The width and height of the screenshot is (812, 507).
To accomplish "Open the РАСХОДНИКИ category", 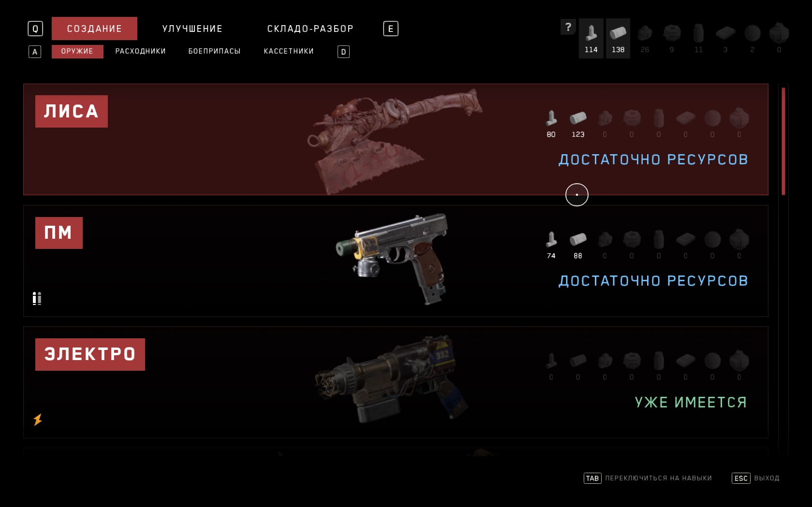I will coord(141,51).
